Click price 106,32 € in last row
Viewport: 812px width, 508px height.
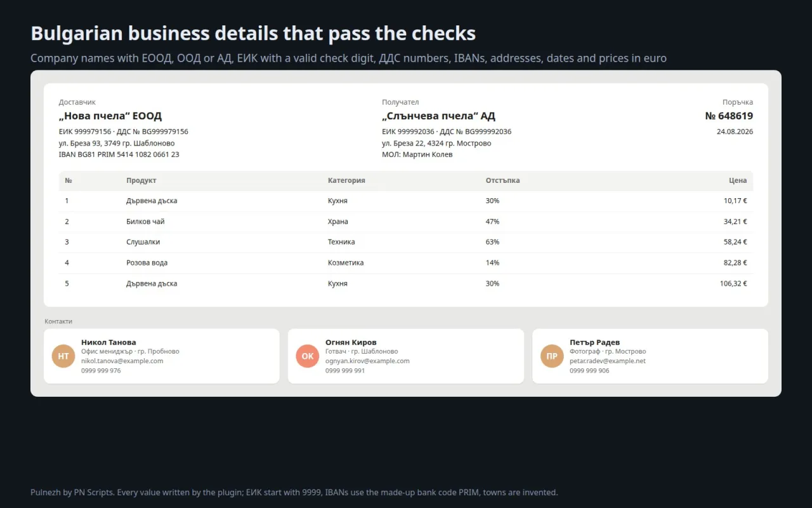(733, 284)
